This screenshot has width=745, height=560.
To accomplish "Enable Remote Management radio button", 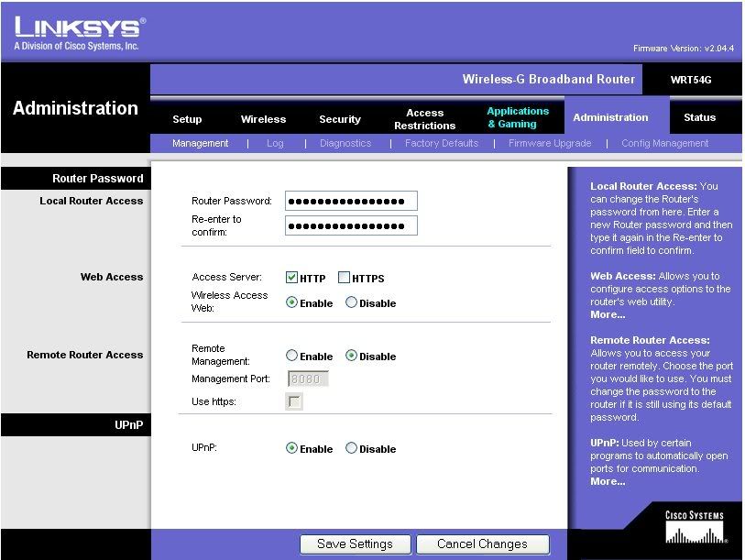I will (292, 356).
